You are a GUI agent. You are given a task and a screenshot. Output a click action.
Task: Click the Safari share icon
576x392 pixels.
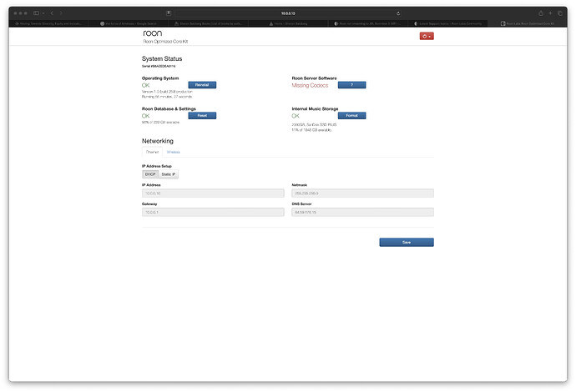point(541,13)
